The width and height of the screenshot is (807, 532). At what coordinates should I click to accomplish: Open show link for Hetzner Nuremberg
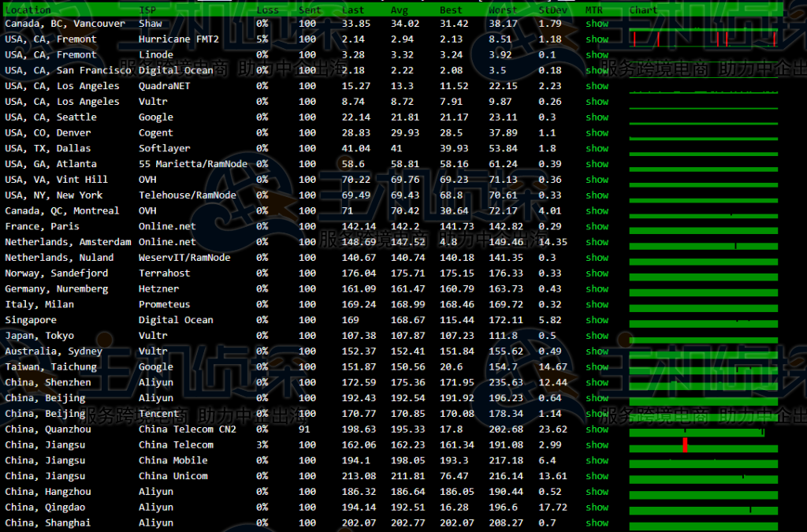pyautogui.click(x=597, y=289)
